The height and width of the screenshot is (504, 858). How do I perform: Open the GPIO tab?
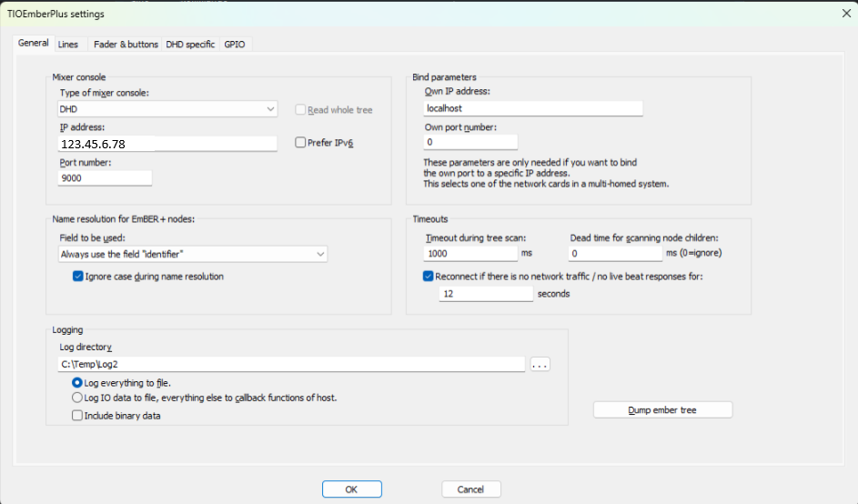click(235, 45)
